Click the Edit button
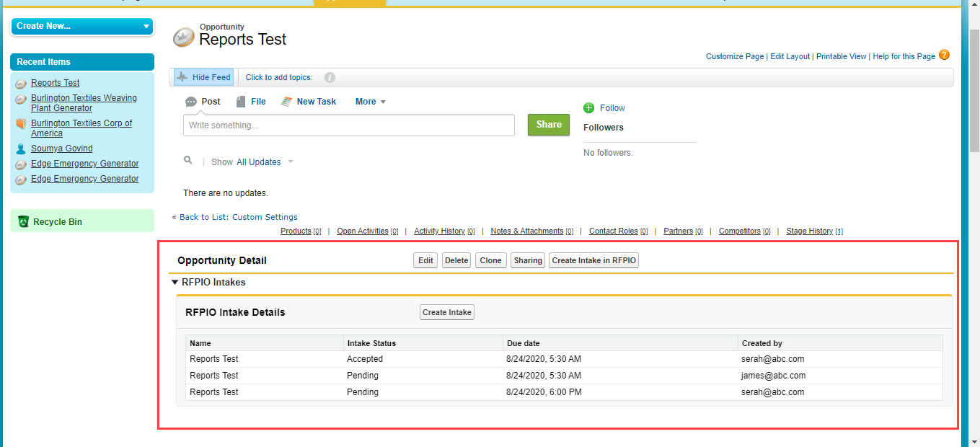 pos(425,260)
